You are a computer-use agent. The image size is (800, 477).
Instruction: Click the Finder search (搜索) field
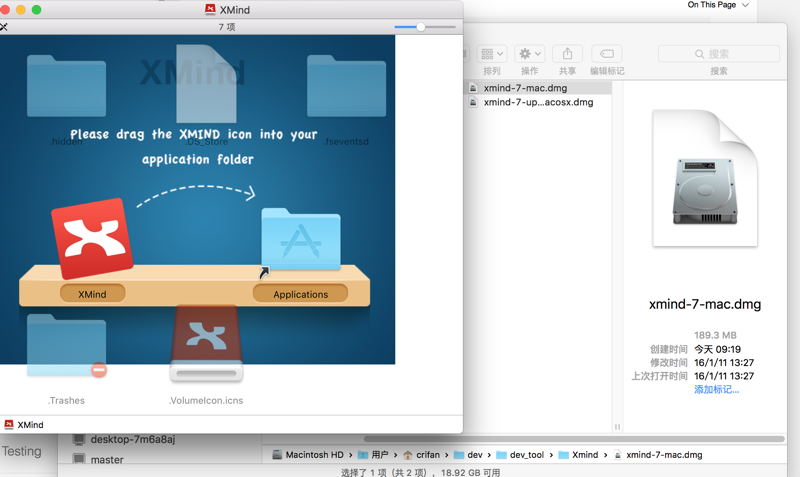click(x=719, y=54)
